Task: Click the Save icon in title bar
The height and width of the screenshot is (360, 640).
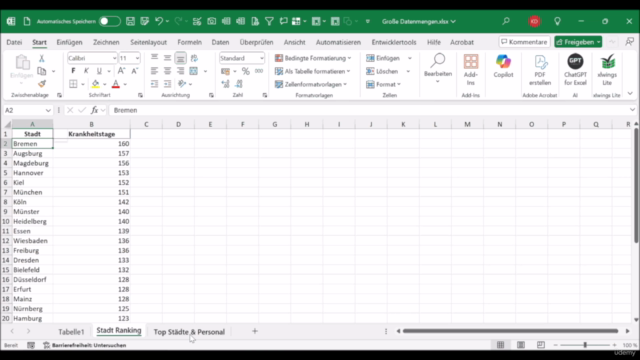Action: coord(130,21)
